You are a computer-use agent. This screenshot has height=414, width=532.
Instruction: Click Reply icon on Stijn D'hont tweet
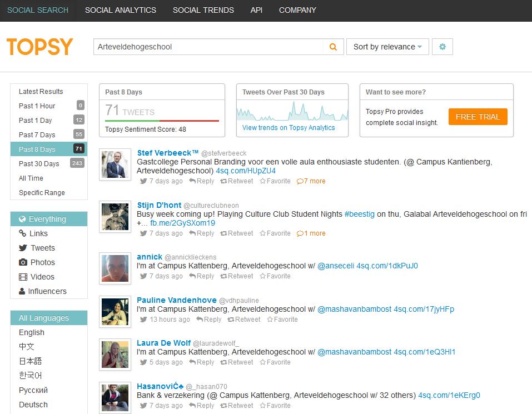point(192,233)
